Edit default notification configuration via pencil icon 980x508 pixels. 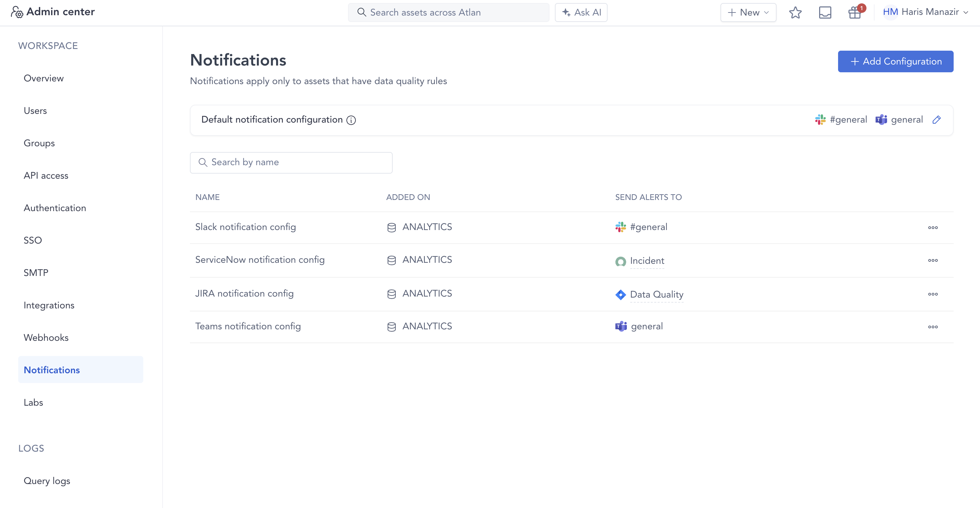[937, 119]
